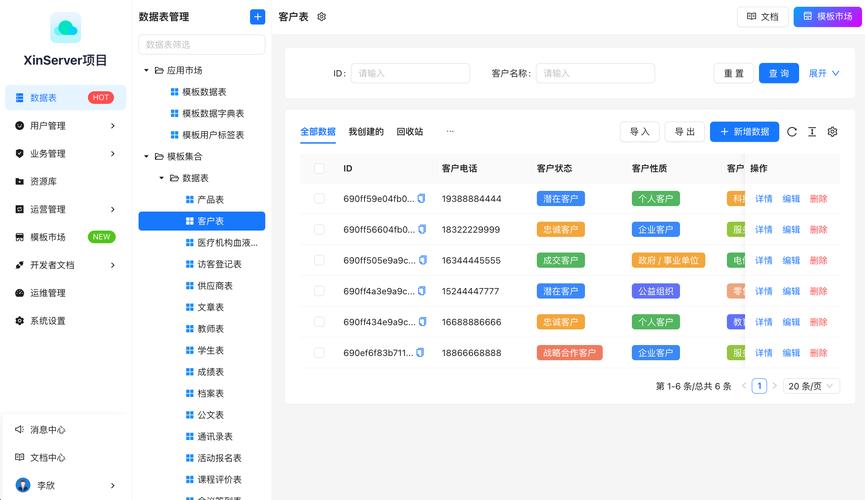The width and height of the screenshot is (865, 500).
Task: Check the row with phone 16344445555
Action: click(319, 260)
